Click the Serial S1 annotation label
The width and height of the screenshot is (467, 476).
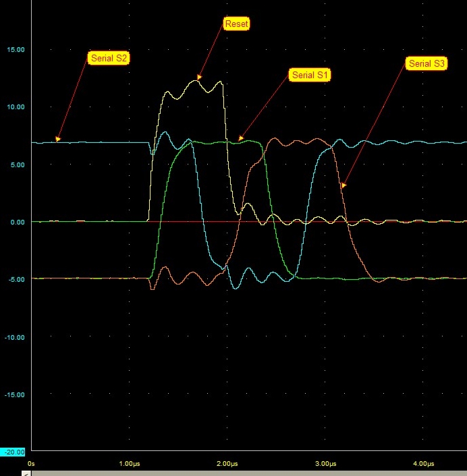coord(310,75)
